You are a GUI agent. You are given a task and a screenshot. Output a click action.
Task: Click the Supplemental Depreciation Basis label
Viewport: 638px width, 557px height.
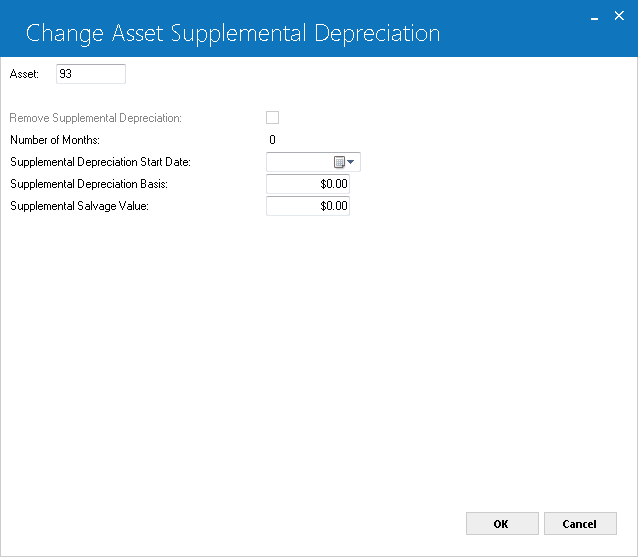[x=89, y=184]
